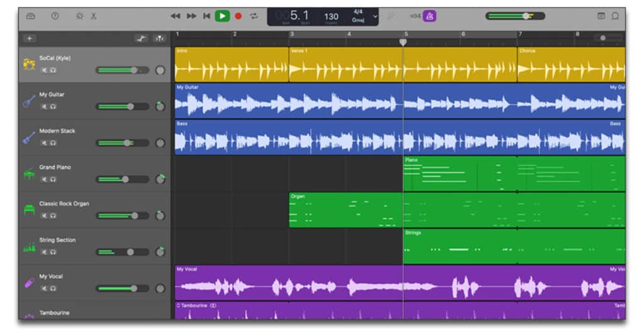Open the Note Pad
The image size is (644, 331).
[601, 16]
